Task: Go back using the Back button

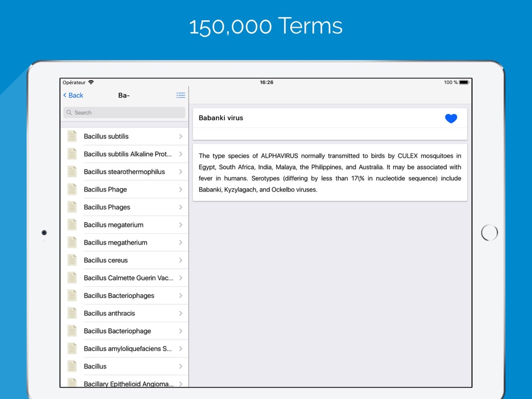Action: (73, 95)
